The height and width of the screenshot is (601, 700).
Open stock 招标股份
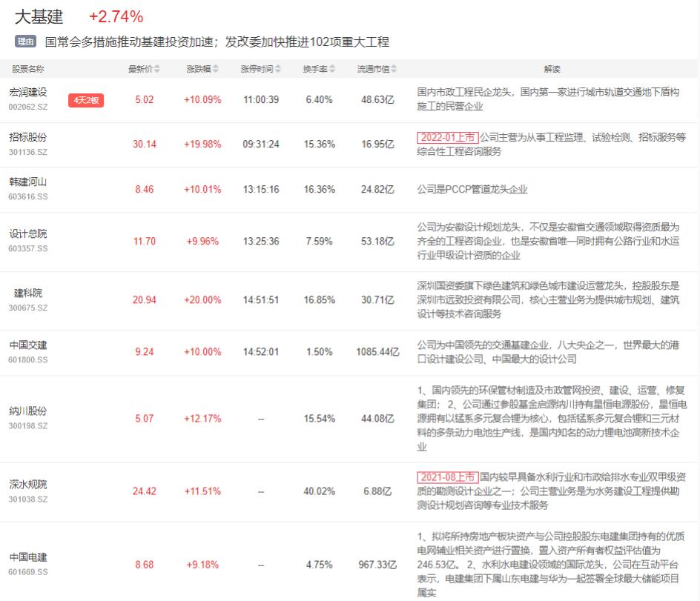(28, 137)
